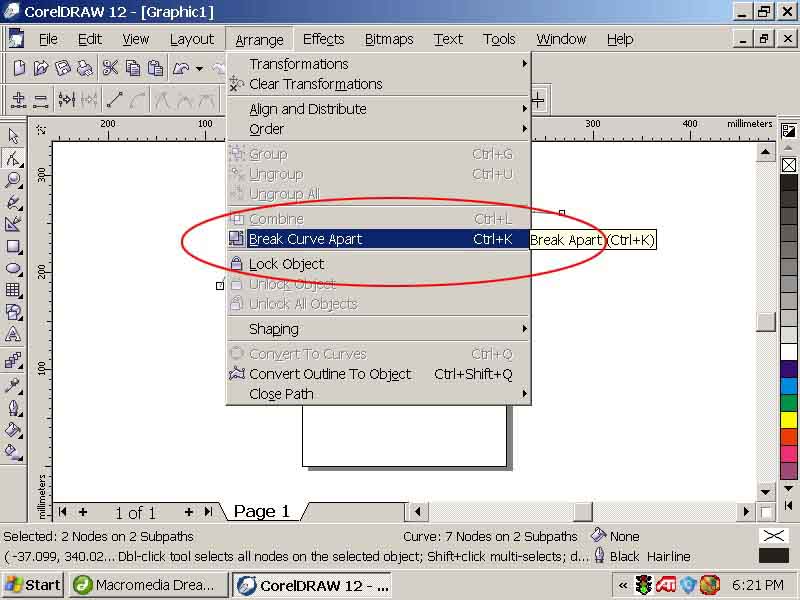Click the Save icon in toolbar
This screenshot has height=600, width=800.
pos(62,67)
